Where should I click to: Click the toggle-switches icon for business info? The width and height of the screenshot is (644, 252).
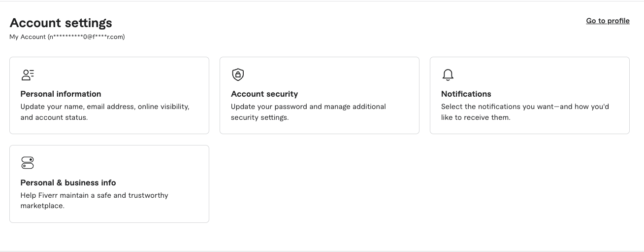28,163
